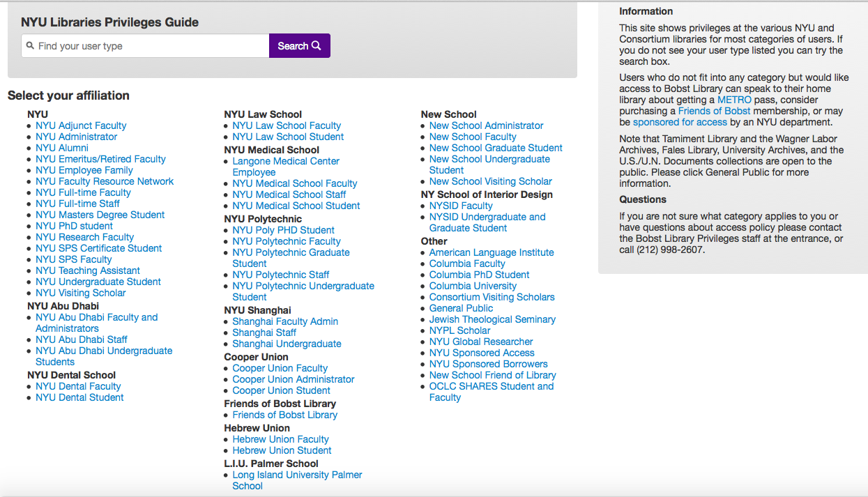This screenshot has width=868, height=497.
Task: Click the 'Find your user type' input box
Action: (139, 45)
